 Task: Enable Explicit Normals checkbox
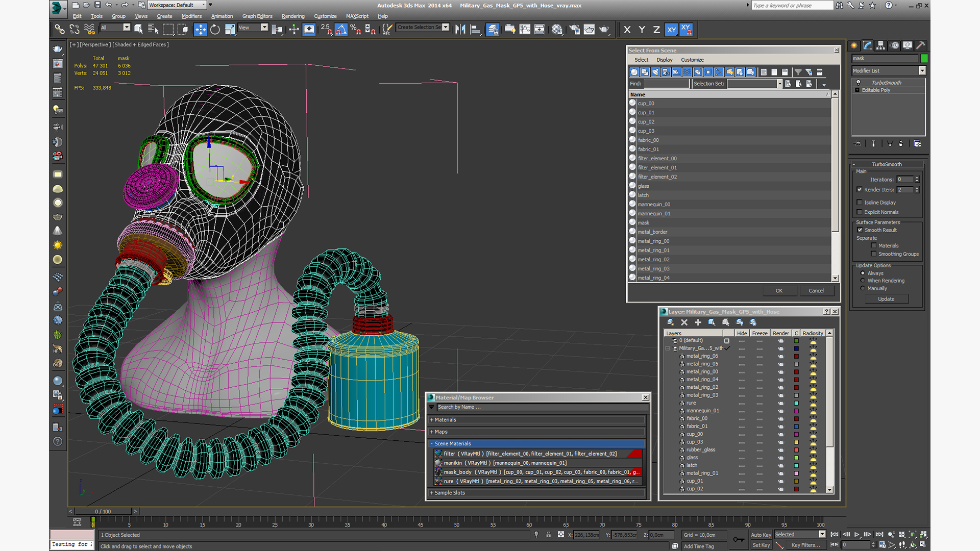(x=860, y=212)
